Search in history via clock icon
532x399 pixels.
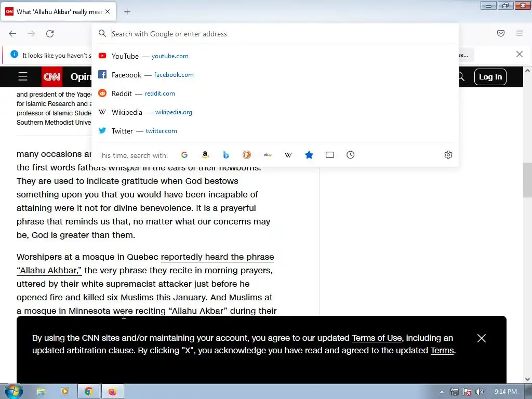[351, 155]
